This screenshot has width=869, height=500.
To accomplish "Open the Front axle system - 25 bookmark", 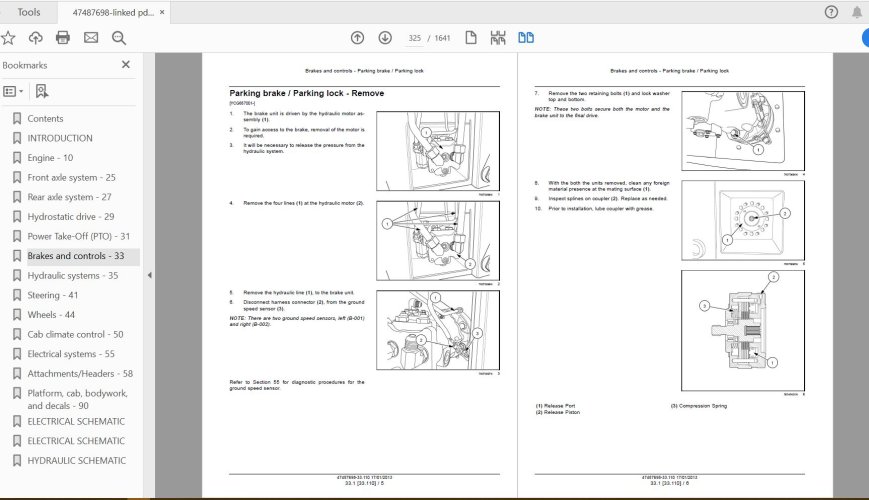I will pos(71,177).
